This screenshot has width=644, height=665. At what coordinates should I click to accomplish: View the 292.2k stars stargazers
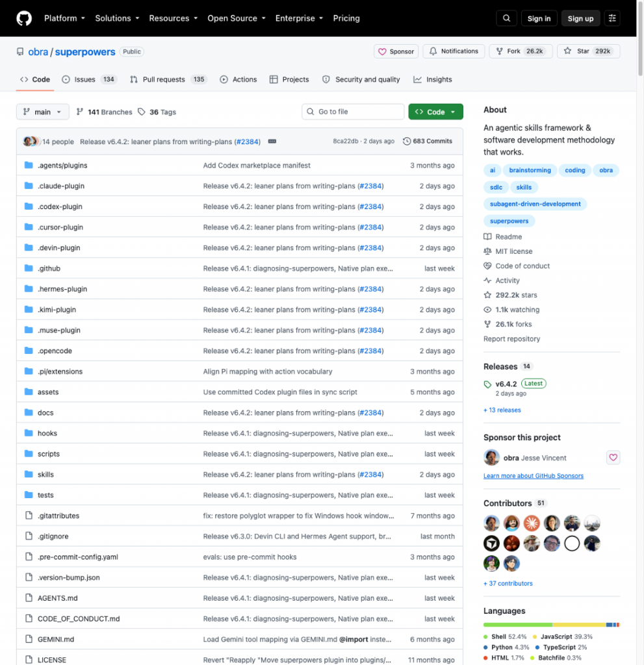pos(511,295)
